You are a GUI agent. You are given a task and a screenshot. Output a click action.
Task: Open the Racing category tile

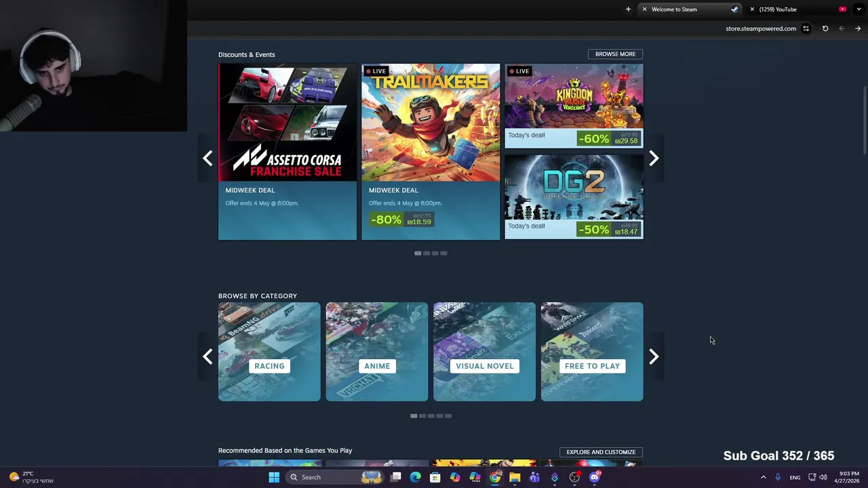(x=269, y=352)
